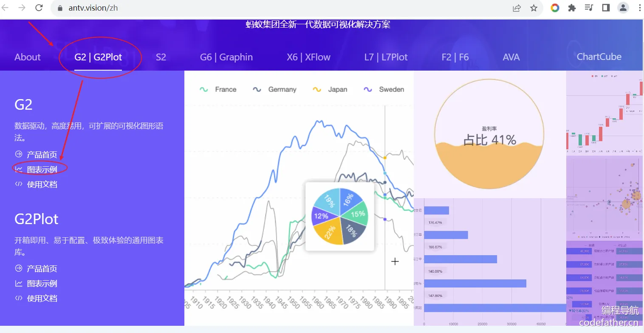The height and width of the screenshot is (333, 644).
Task: Open 使用文档 under G2
Action: [x=42, y=184]
